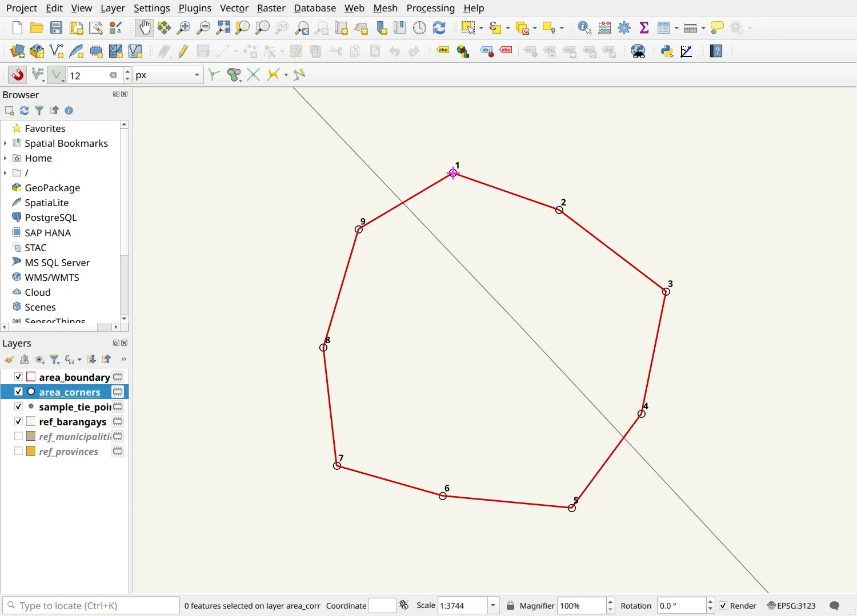
Task: Click the ref_municipalities tan color swatch
Action: pos(31,436)
